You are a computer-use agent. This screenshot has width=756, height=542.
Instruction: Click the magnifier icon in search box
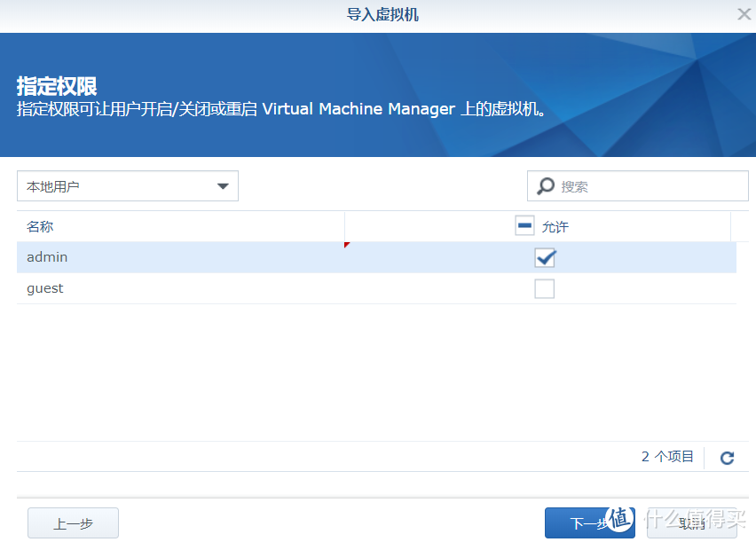pos(546,186)
